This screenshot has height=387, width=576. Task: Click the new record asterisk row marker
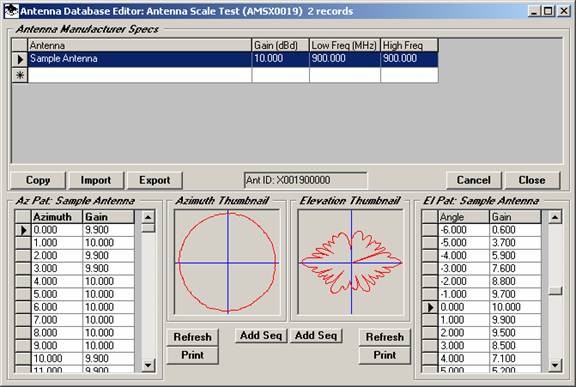tap(20, 75)
